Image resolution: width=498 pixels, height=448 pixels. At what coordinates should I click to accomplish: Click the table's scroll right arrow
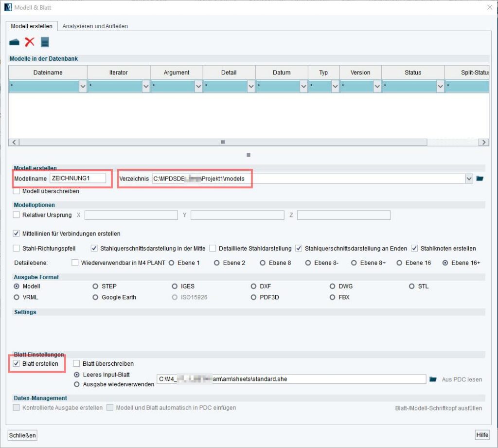[483, 142]
